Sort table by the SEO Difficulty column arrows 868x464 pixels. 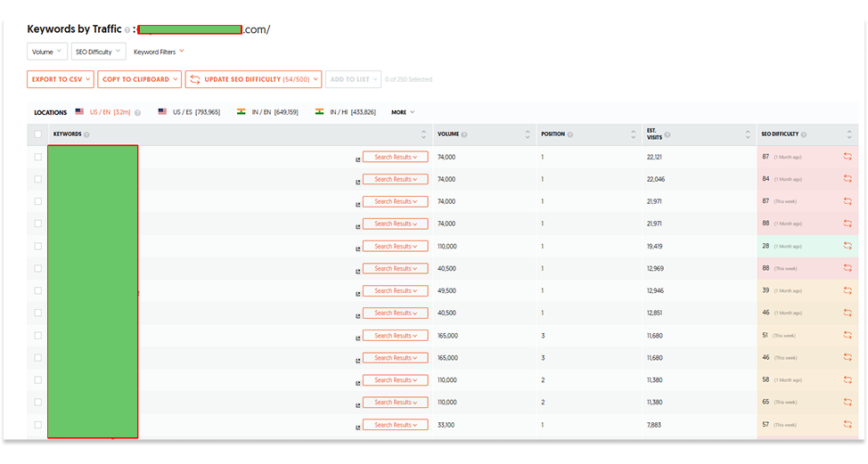click(x=849, y=134)
